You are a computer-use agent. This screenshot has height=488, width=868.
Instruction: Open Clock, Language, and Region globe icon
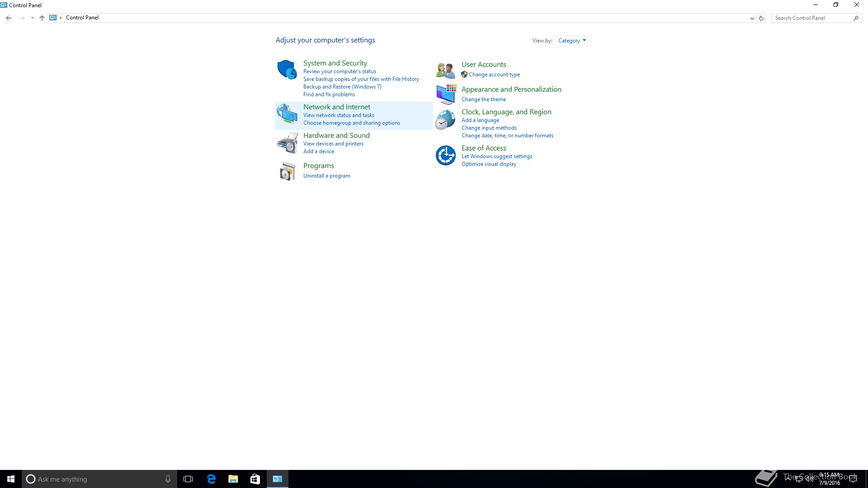point(445,120)
